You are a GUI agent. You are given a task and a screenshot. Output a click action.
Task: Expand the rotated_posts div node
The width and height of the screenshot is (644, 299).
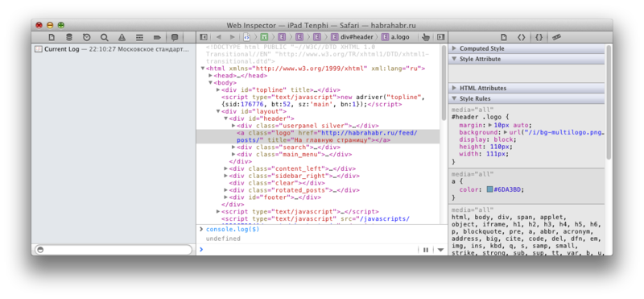click(226, 190)
